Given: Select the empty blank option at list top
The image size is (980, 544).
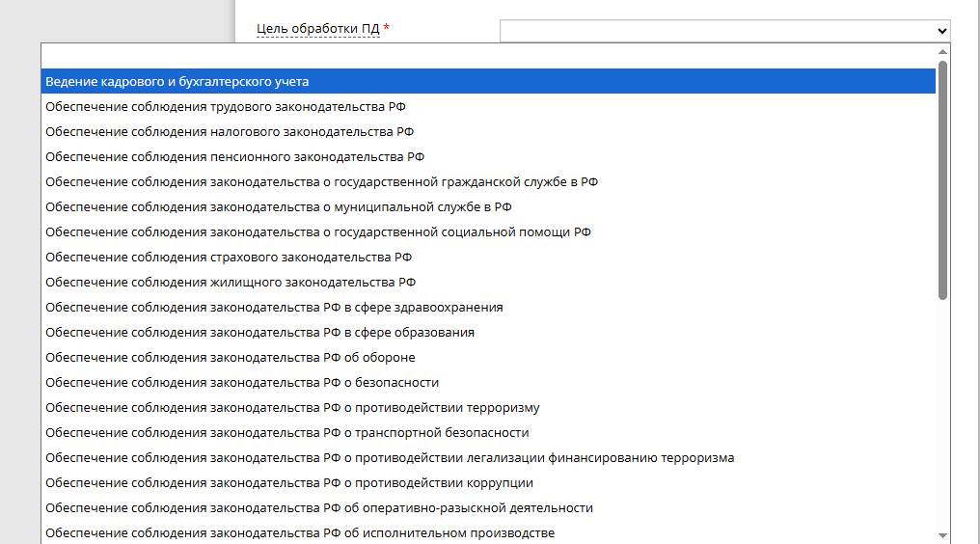Looking at the screenshot, I should (482, 56).
